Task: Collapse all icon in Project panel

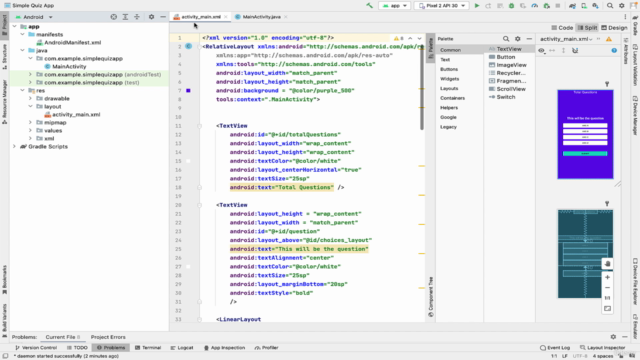Action: (x=137, y=17)
